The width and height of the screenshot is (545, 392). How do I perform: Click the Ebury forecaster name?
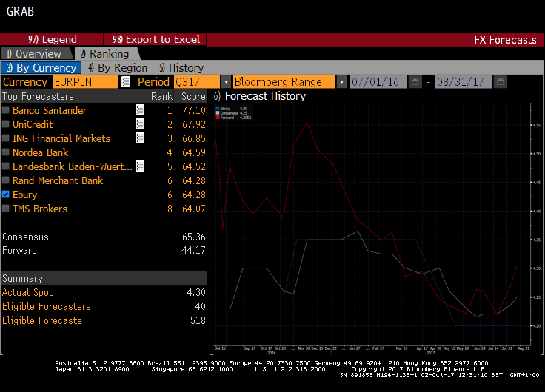coord(24,195)
